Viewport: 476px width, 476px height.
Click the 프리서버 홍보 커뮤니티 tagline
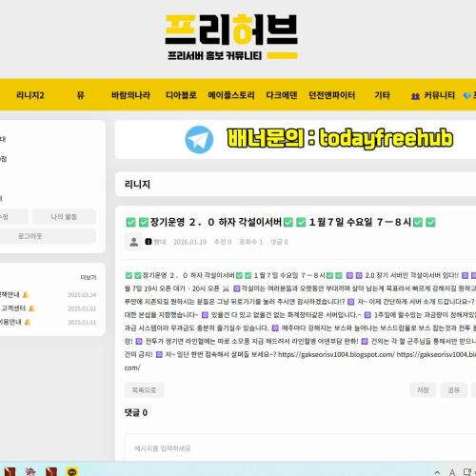(215, 56)
